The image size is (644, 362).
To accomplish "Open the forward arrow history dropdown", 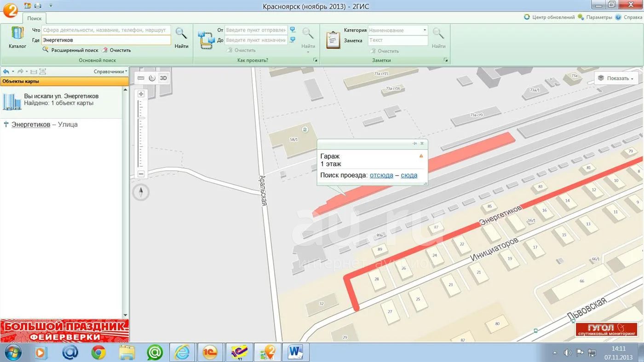I will pyautogui.click(x=27, y=72).
